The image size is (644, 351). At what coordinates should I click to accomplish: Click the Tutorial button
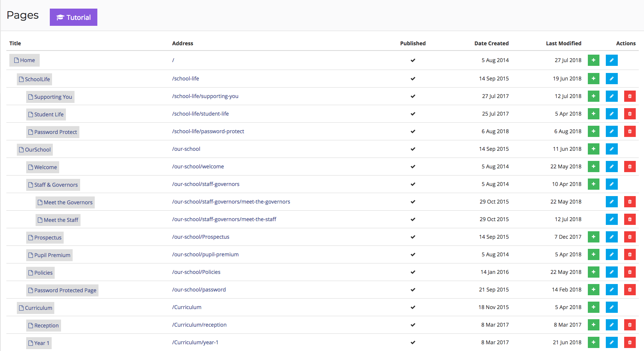(x=73, y=17)
